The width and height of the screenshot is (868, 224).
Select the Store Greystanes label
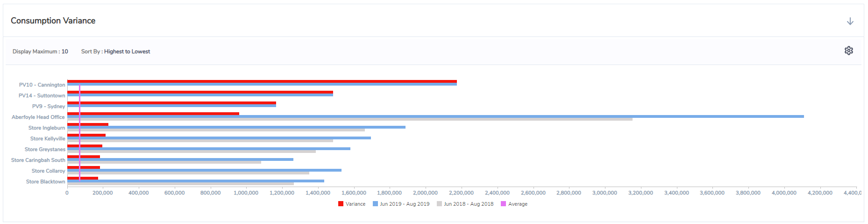click(45, 149)
